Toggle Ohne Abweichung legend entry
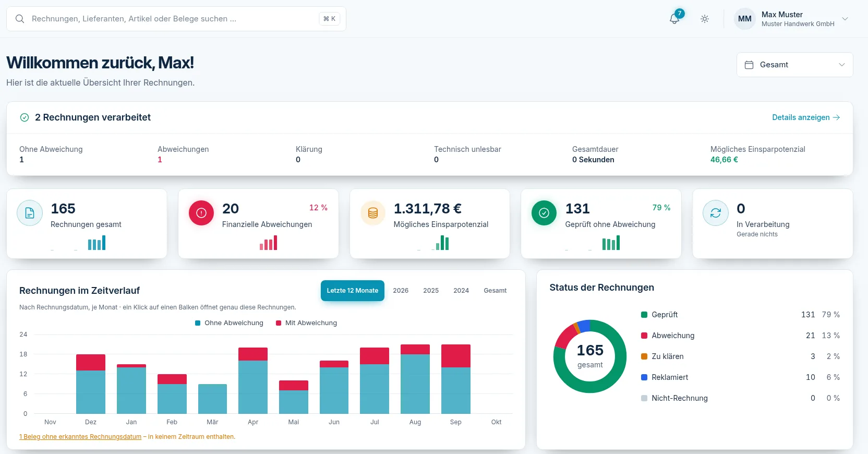868x454 pixels. [229, 323]
